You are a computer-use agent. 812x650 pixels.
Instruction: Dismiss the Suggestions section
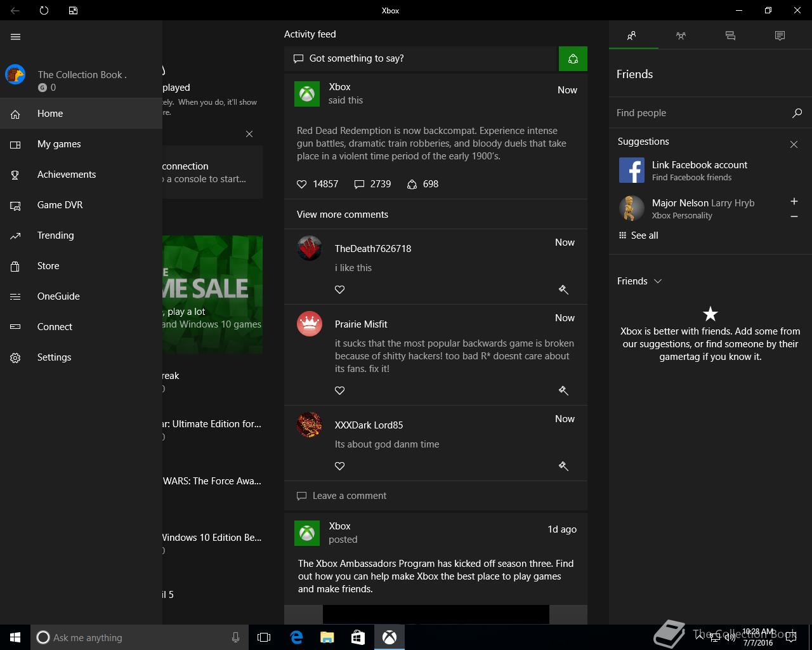(794, 145)
